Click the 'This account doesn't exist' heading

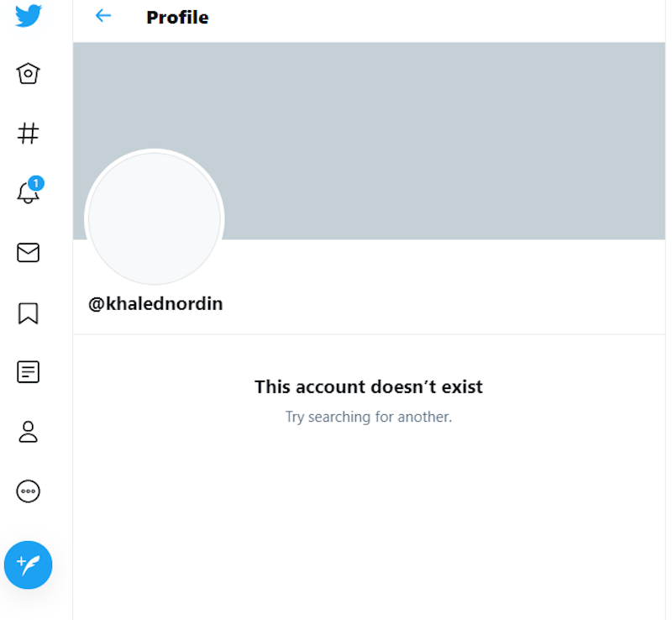pos(368,386)
